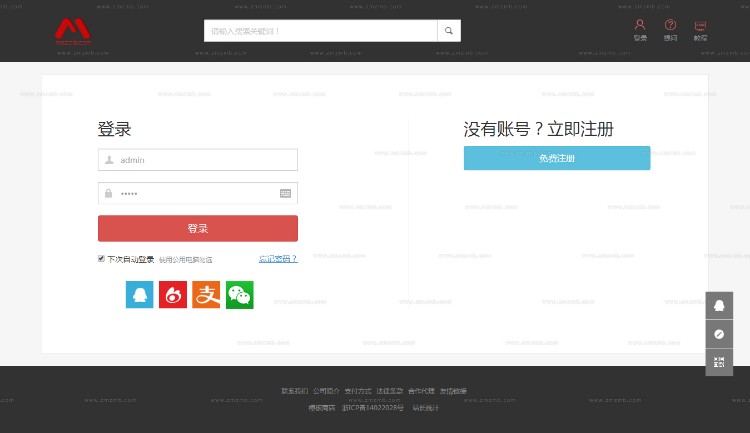The image size is (750, 433).
Task: Open the 教程 tutorial icon in header
Action: pos(700,30)
